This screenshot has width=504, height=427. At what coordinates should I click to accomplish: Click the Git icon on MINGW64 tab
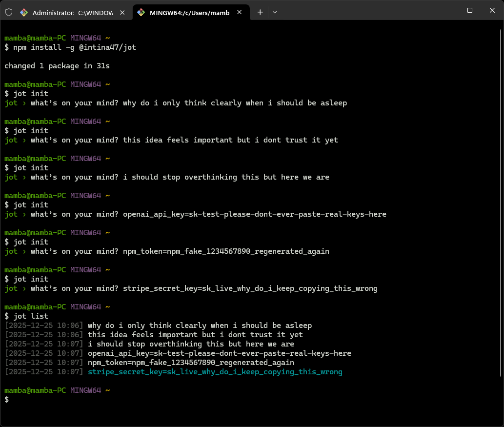point(141,13)
